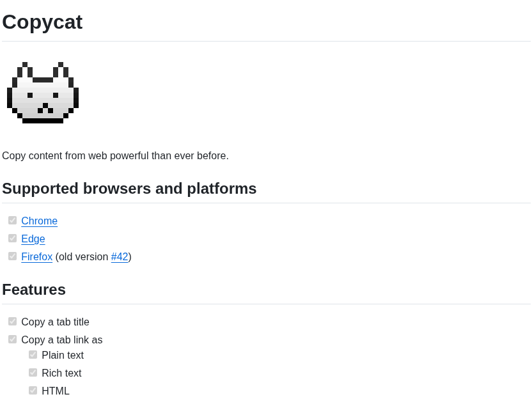Toggle the HTML checkbox
The height and width of the screenshot is (399, 532).
pyautogui.click(x=33, y=391)
